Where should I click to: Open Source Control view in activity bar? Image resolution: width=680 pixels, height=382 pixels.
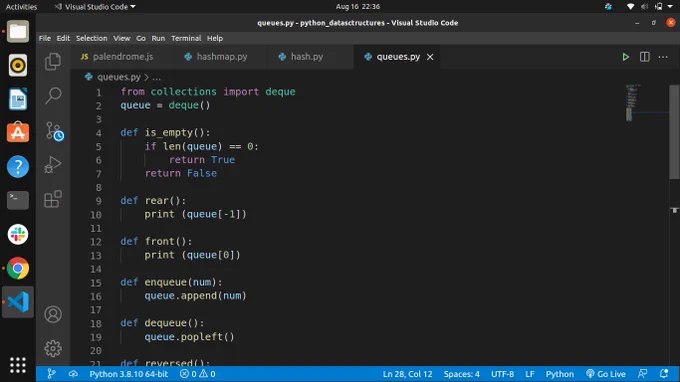54,131
